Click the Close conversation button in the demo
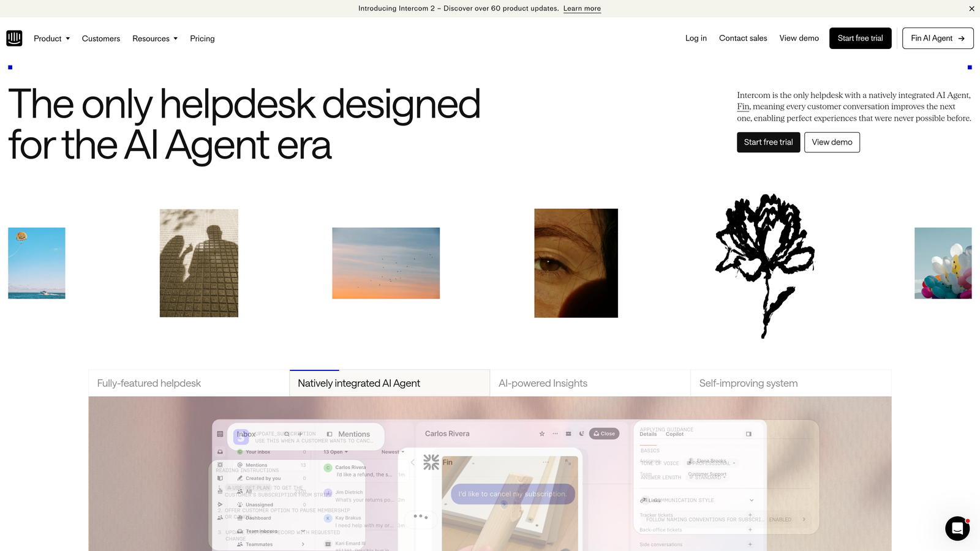The width and height of the screenshot is (980, 551). pyautogui.click(x=604, y=433)
